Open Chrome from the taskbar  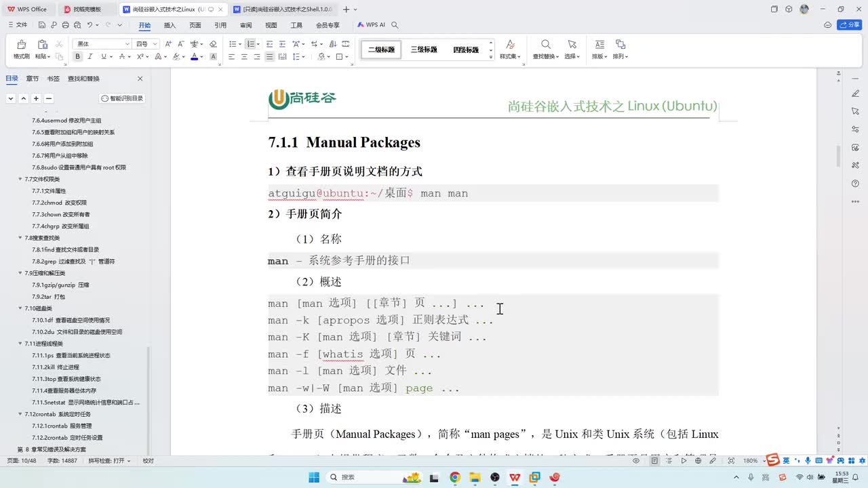pyautogui.click(x=455, y=477)
